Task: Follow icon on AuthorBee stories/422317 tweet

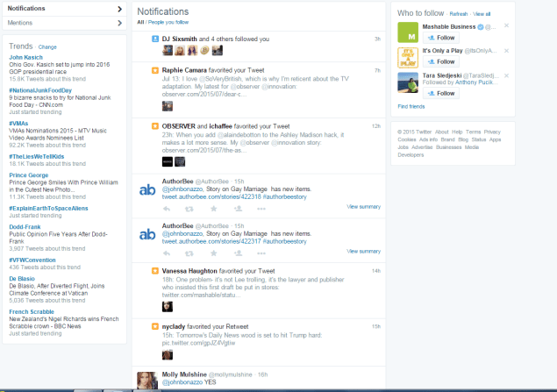Action: coord(238,253)
